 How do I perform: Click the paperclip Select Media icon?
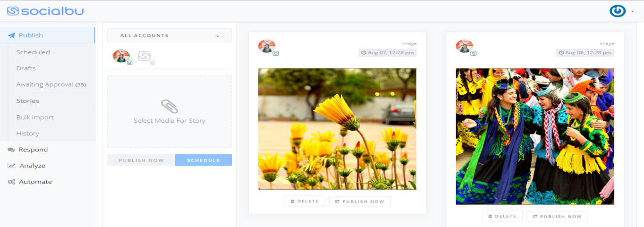(x=169, y=107)
